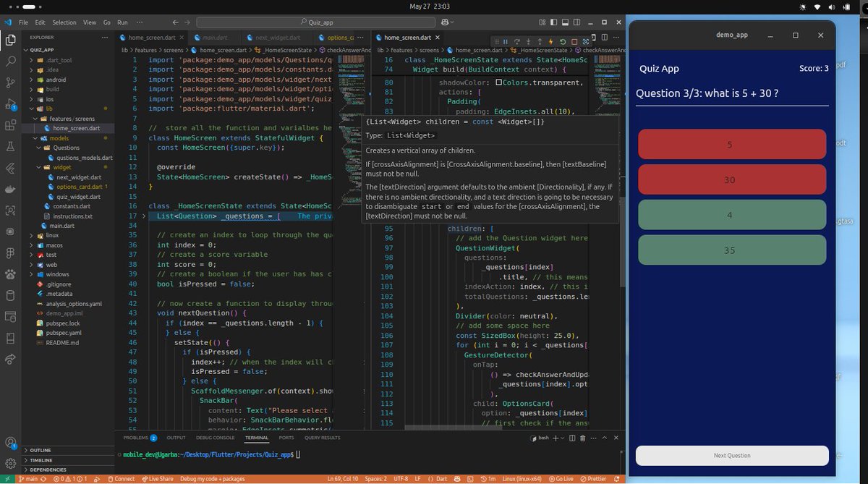
Task: Open the Extensions view
Action: tap(11, 125)
